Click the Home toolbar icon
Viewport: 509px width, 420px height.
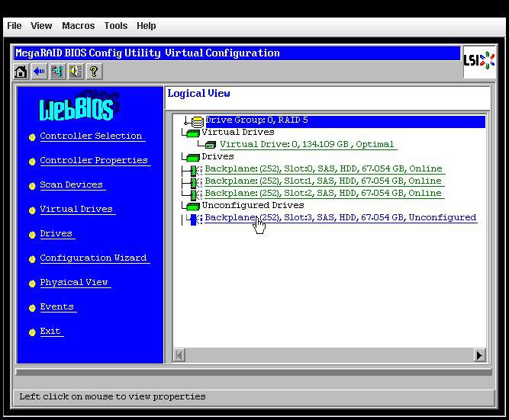click(21, 72)
